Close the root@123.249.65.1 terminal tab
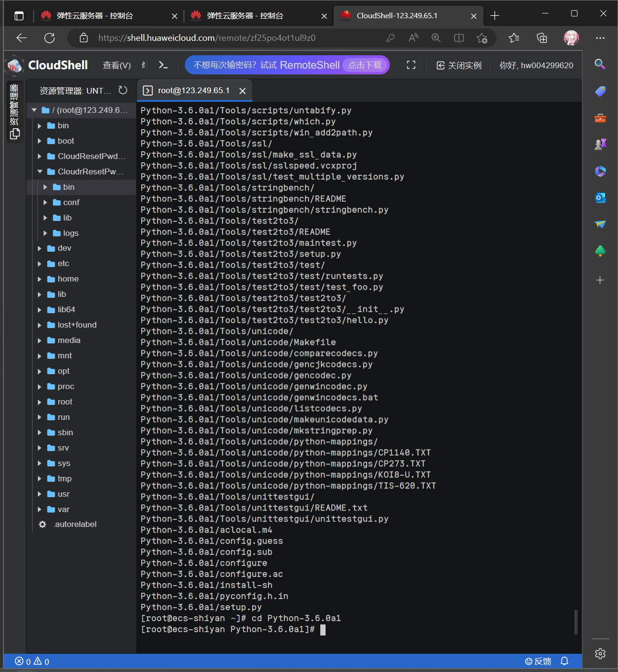618x672 pixels. point(242,91)
